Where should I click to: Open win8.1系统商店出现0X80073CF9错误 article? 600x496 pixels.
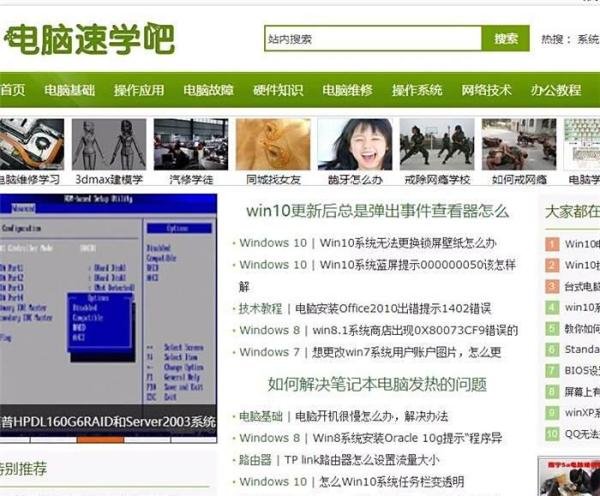tap(415, 330)
